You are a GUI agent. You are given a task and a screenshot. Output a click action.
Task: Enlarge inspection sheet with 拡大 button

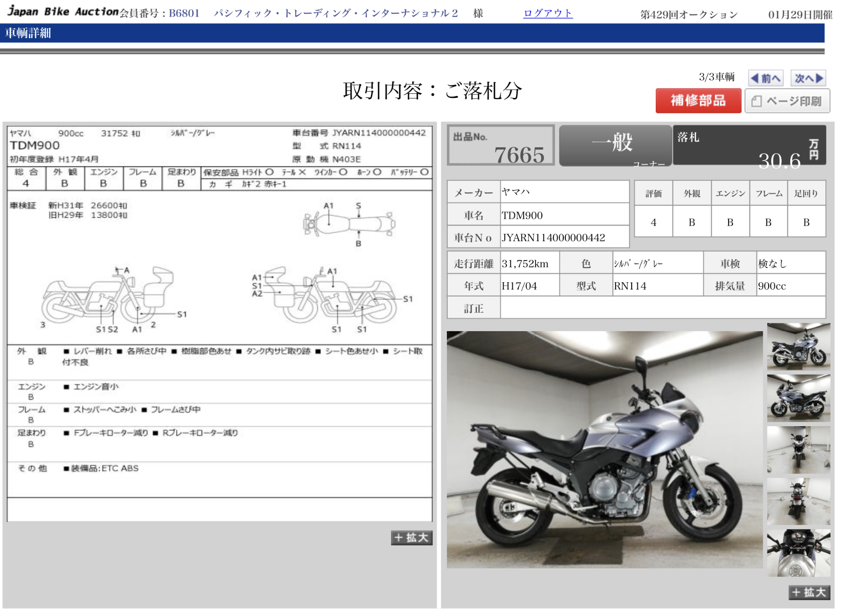[x=411, y=538]
